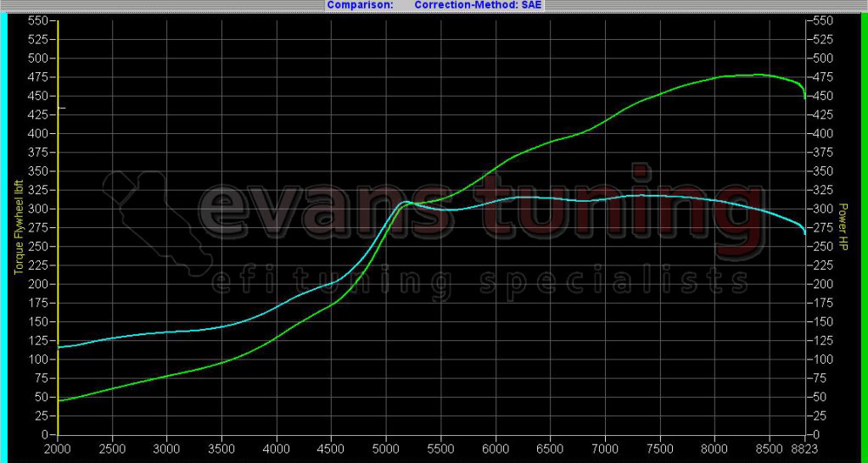Click the 150 value on the Power HP axis
Image resolution: width=868 pixels, height=463 pixels.
tap(824, 321)
